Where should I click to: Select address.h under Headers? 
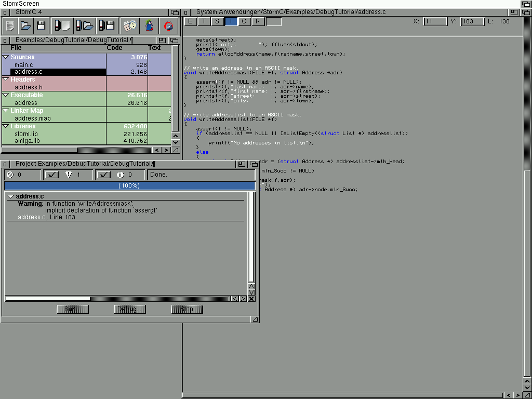tap(29, 87)
